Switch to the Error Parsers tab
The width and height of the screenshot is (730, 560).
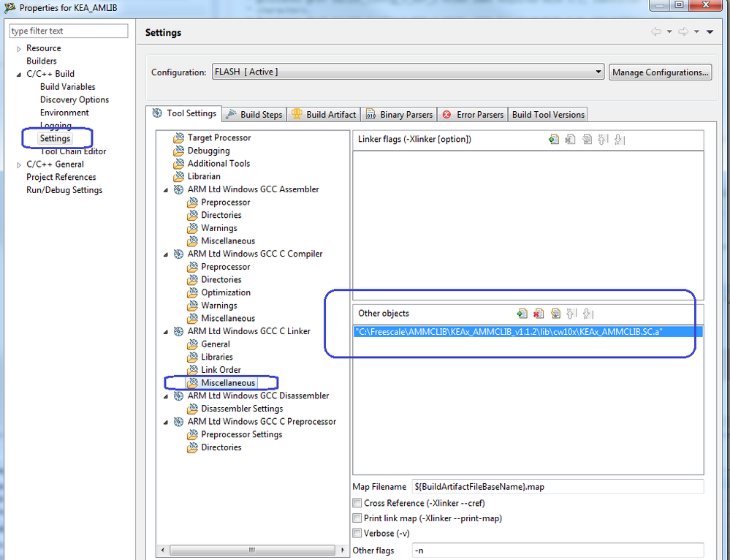[x=473, y=115]
